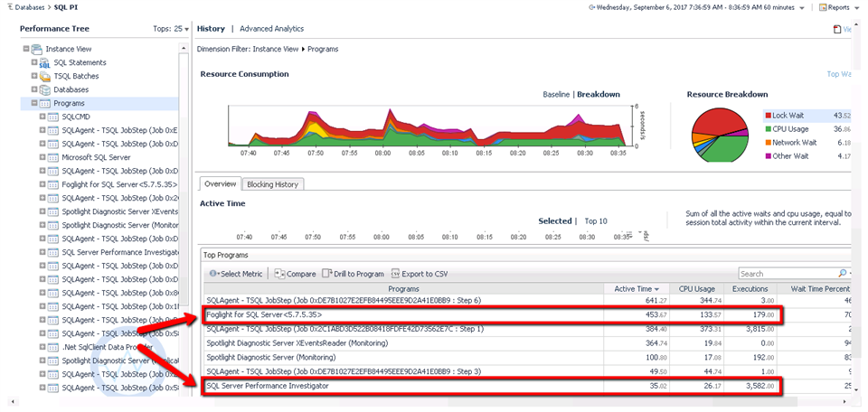Click the Databases node icon
This screenshot has height=412, width=868.
[x=45, y=89]
